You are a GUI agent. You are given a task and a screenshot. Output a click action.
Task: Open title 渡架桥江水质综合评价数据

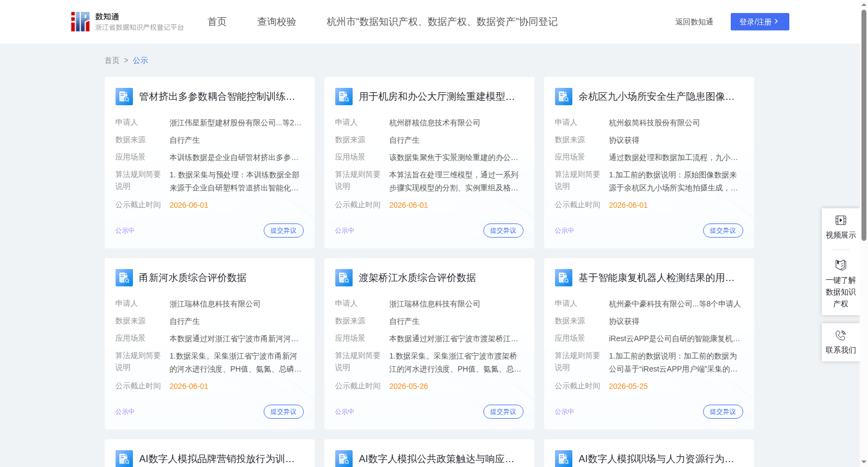point(417,278)
